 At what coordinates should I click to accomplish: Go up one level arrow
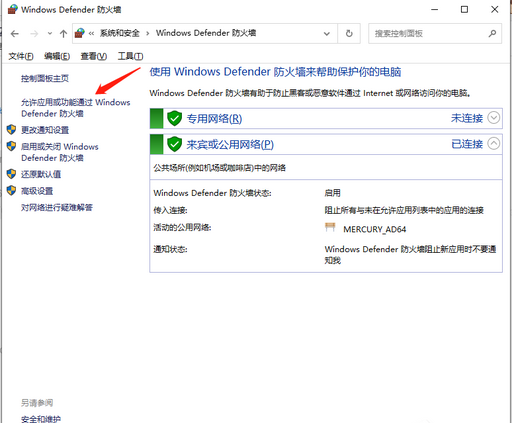[63, 34]
